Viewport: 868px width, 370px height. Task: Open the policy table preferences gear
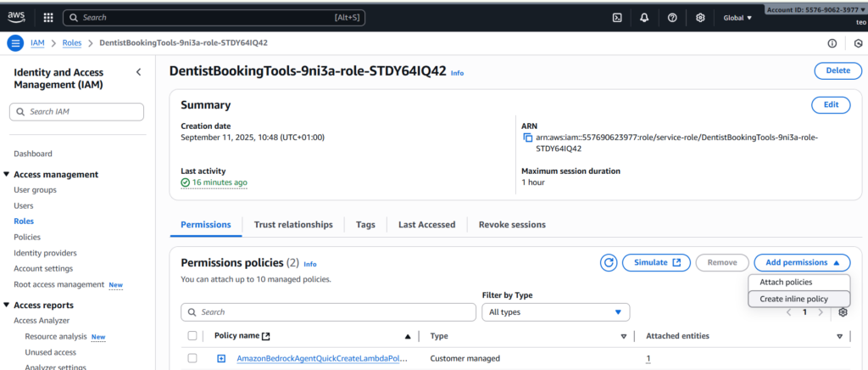(843, 312)
